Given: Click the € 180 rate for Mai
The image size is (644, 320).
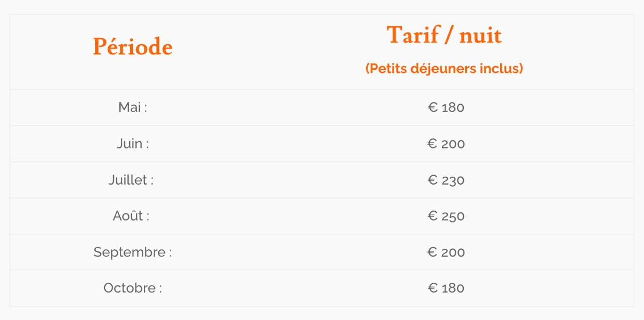Looking at the screenshot, I should pyautogui.click(x=446, y=107).
